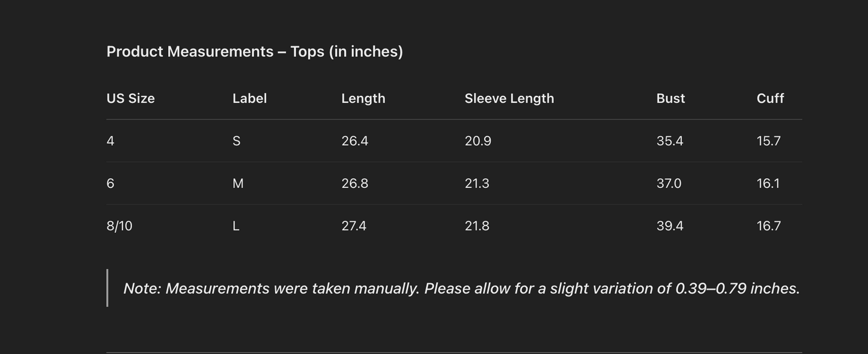Viewport: 868px width, 354px height.
Task: Click the M label cell
Action: click(x=238, y=184)
